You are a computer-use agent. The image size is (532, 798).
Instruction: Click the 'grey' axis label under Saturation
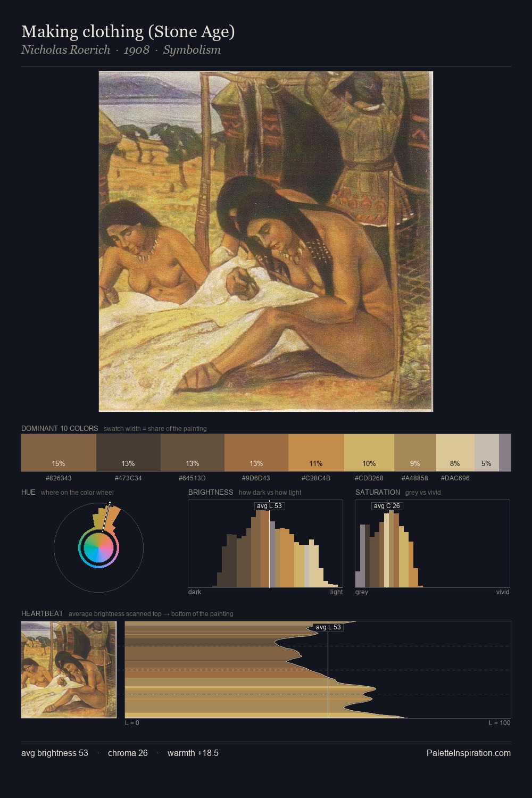[x=362, y=592]
